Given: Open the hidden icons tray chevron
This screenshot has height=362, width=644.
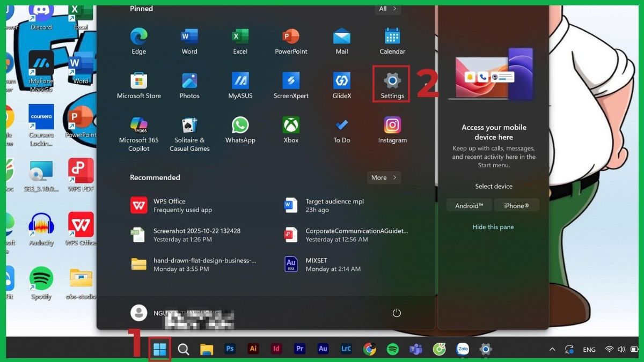Looking at the screenshot, I should (x=552, y=349).
